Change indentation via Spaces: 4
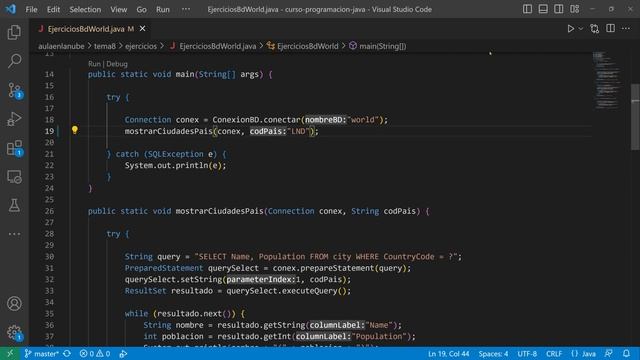Screen dimensions: 640x360 (x=493, y=353)
